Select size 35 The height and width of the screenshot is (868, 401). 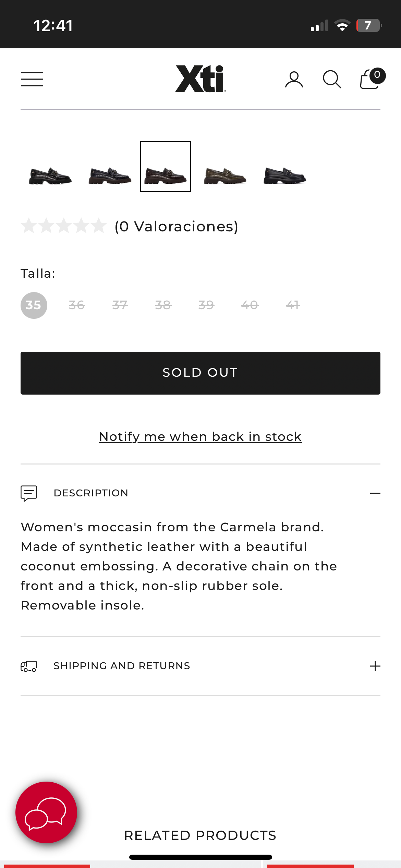pyautogui.click(x=34, y=305)
